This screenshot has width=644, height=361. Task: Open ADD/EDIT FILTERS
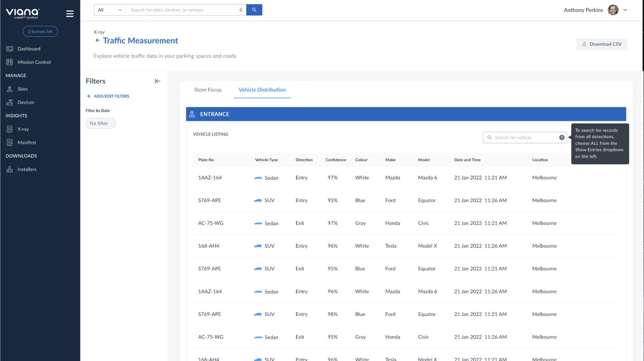[x=108, y=96]
